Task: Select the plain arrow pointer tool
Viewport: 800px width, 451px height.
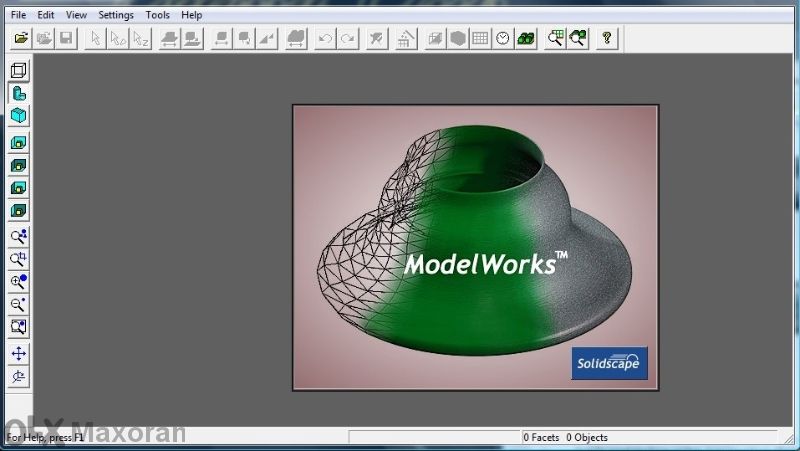Action: 95,38
